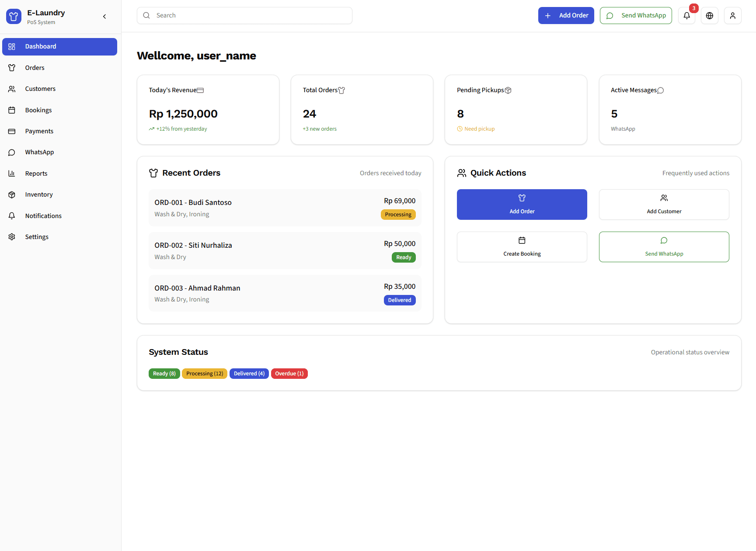Image resolution: width=756 pixels, height=551 pixels.
Task: Click the Operational status overview text
Action: coord(690,352)
